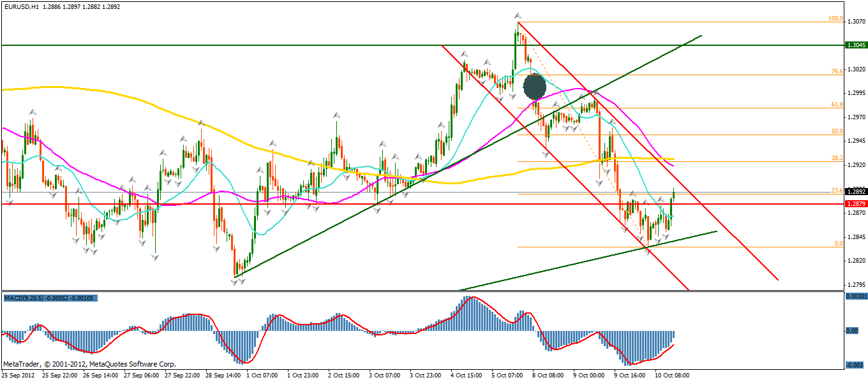The image size is (868, 380).
Task: Select the Fibonacci 50.0 level label
Action: [837, 131]
